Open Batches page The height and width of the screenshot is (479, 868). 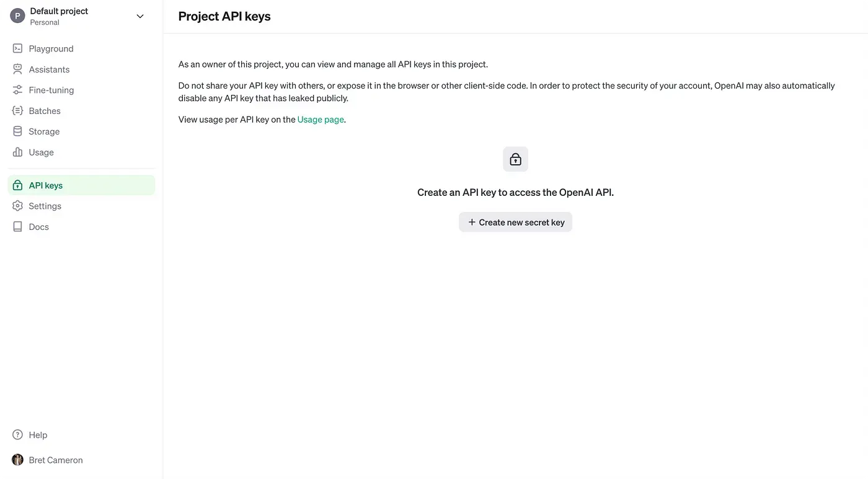(81, 111)
